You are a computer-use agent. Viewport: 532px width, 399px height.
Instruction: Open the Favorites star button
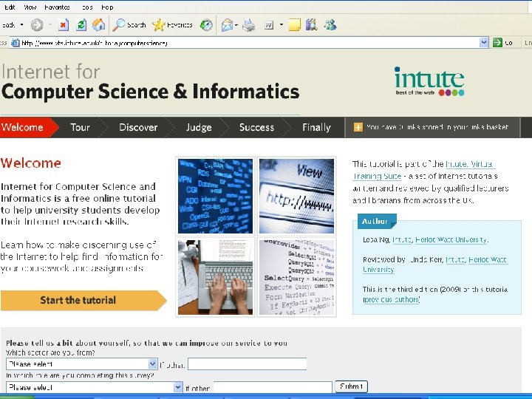click(x=172, y=25)
